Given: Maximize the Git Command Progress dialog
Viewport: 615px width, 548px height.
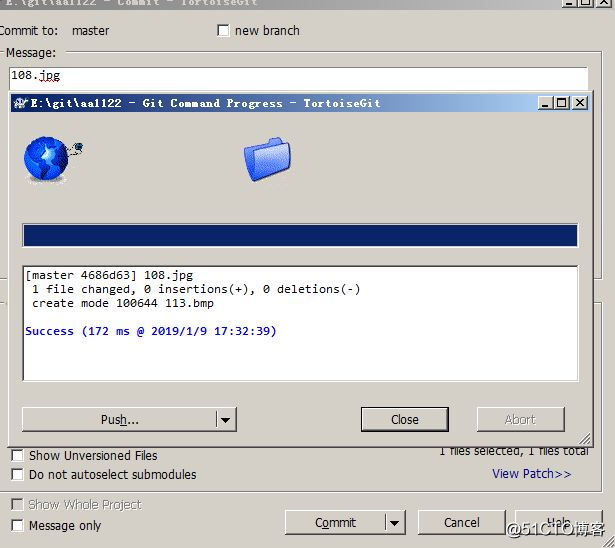Looking at the screenshot, I should pos(562,103).
